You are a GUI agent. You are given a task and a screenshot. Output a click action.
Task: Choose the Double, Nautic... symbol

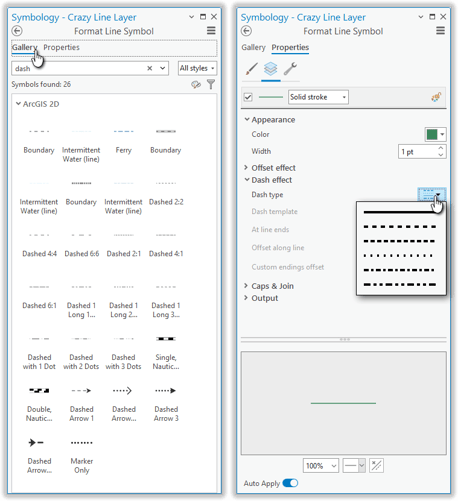[39, 405]
